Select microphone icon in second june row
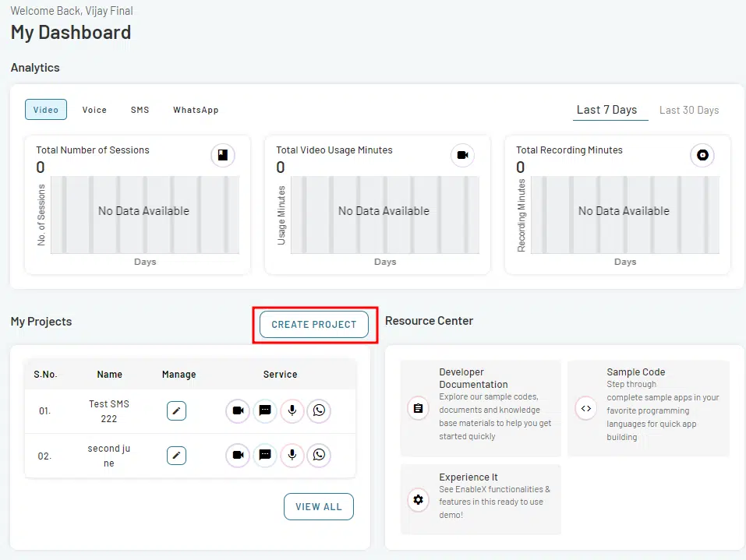Image resolution: width=746 pixels, height=560 pixels. click(x=292, y=455)
